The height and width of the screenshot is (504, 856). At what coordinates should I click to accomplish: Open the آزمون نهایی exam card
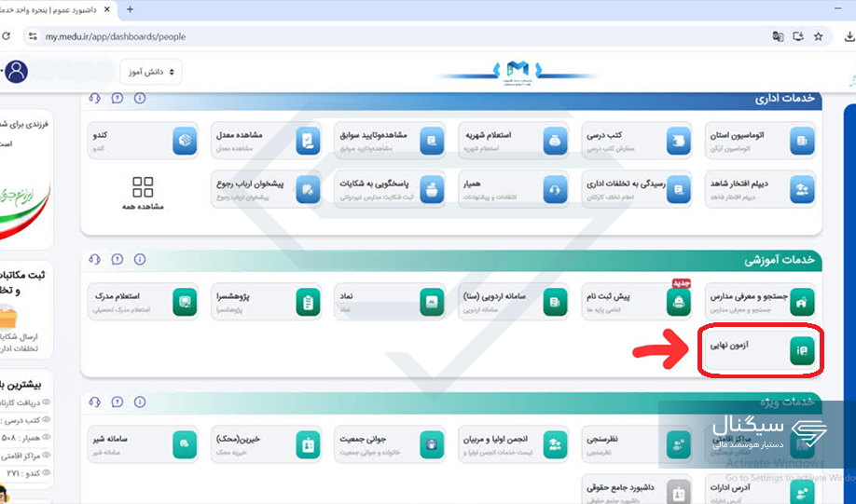coord(760,350)
